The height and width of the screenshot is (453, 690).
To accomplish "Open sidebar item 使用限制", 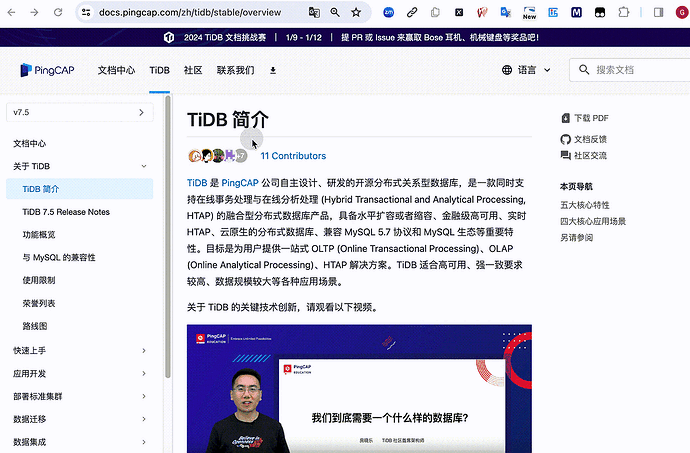I will click(x=39, y=280).
